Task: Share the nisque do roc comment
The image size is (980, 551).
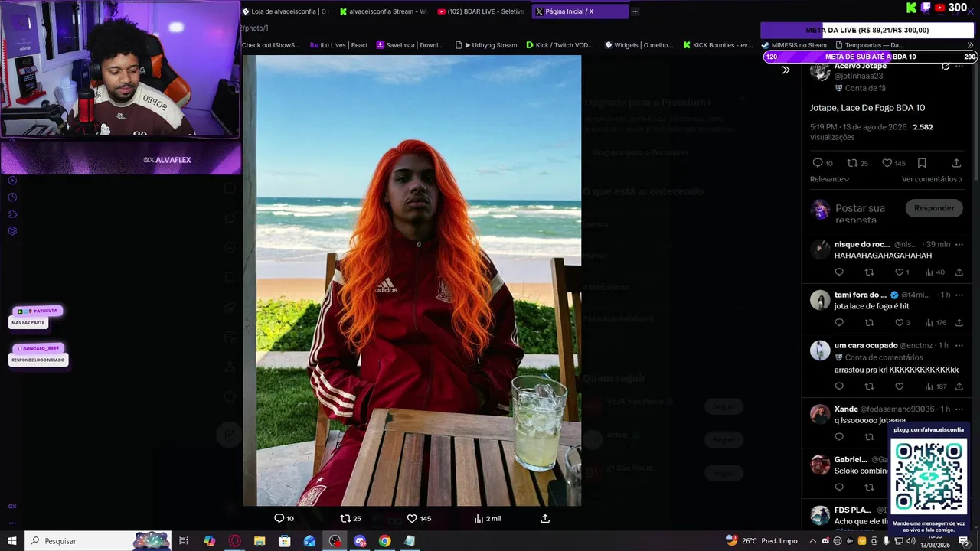Action: (x=959, y=272)
